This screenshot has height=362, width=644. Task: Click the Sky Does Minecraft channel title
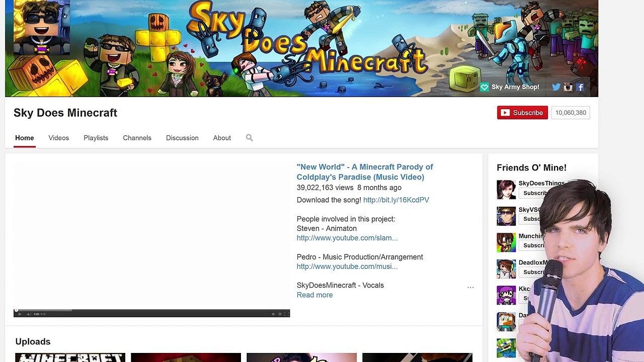(x=65, y=113)
